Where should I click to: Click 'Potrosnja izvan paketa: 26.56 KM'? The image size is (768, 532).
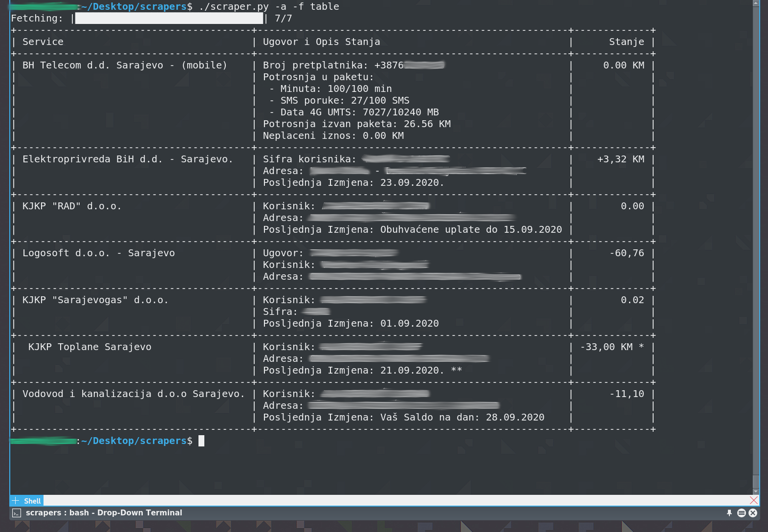coord(357,124)
